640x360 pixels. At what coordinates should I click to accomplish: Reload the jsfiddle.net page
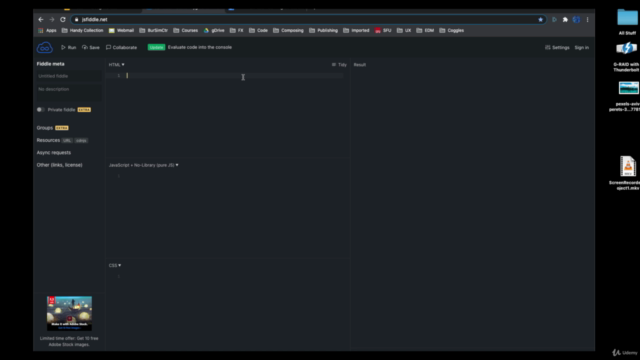tap(62, 19)
